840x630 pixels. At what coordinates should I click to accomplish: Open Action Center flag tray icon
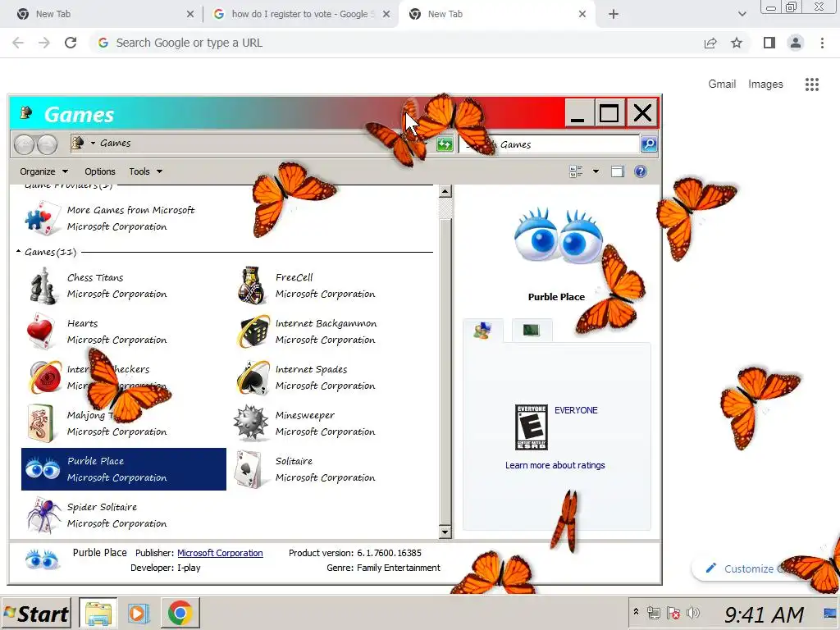point(673,612)
